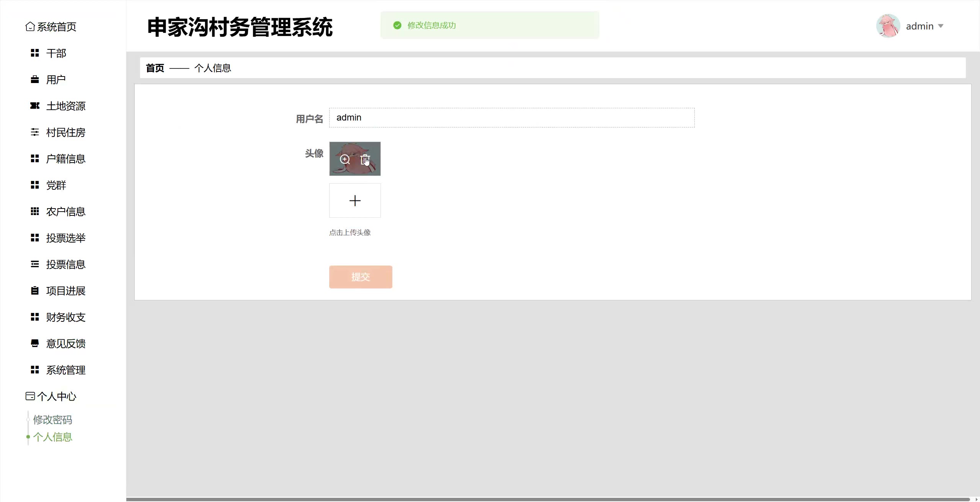Click the plus icon to upload avatar

click(355, 200)
